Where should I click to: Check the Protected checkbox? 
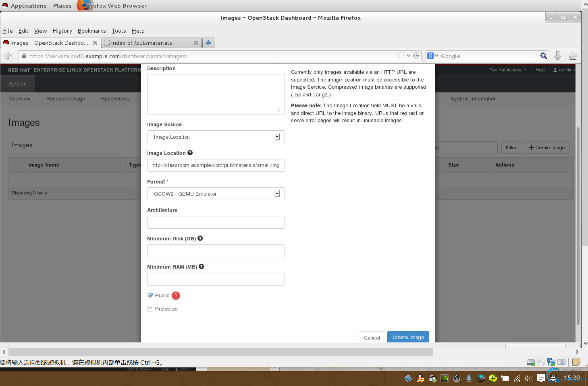(x=150, y=309)
